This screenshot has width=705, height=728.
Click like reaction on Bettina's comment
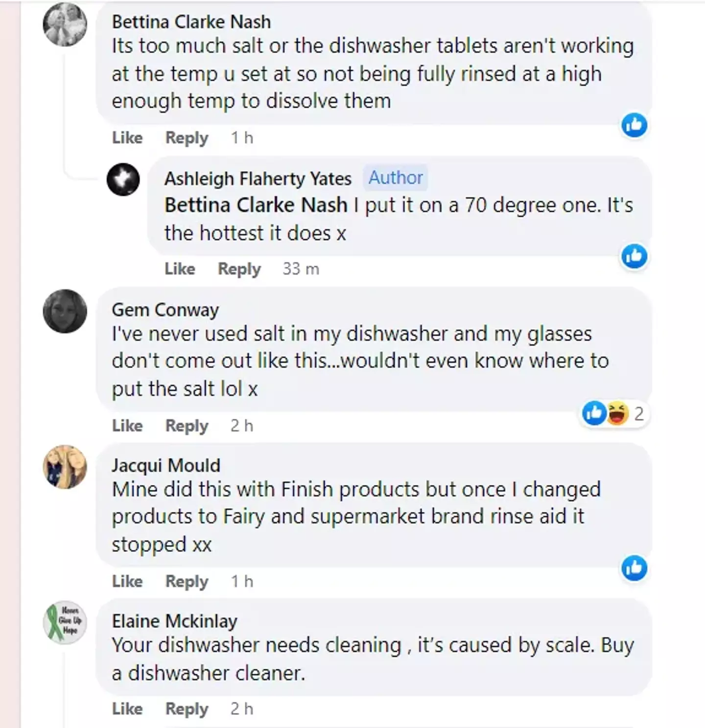634,125
